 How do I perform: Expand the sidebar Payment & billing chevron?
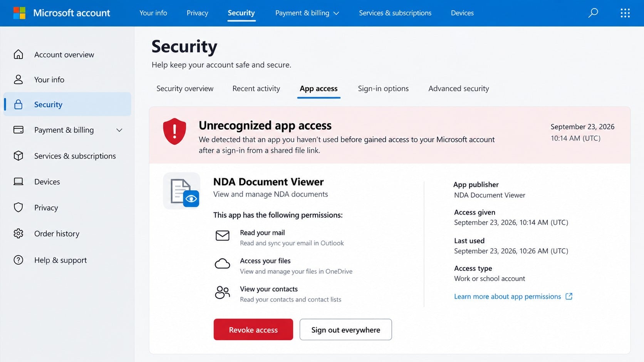tap(119, 130)
